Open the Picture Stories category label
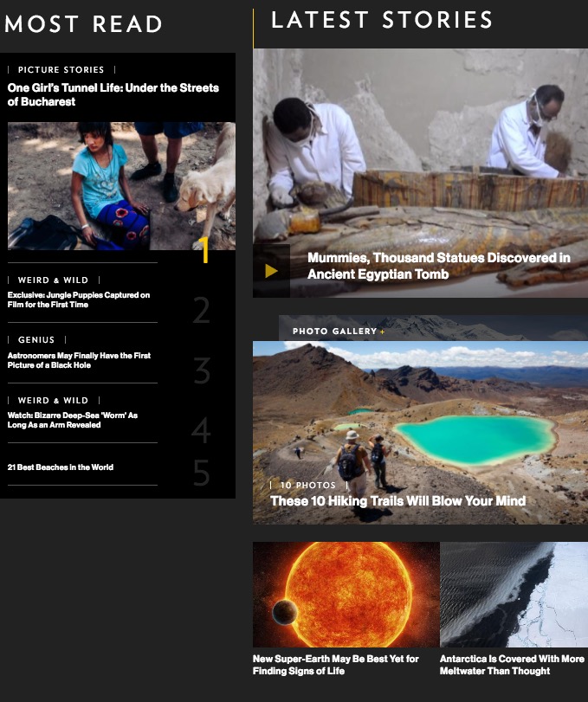 [61, 70]
